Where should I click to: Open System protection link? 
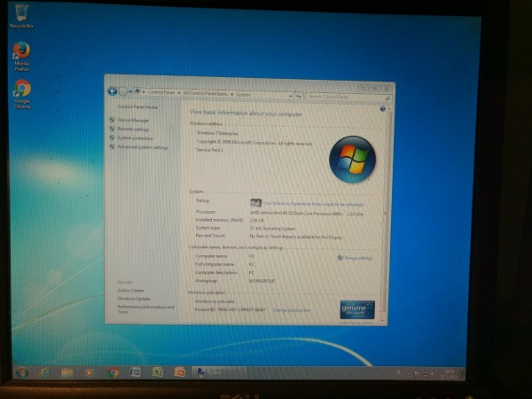click(135, 138)
